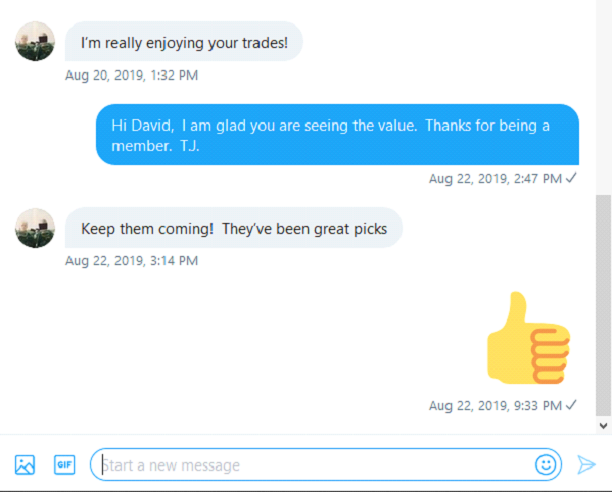Click the avatar beside "Keep them coming!"
Screen dimensions: 613x493
(35, 228)
